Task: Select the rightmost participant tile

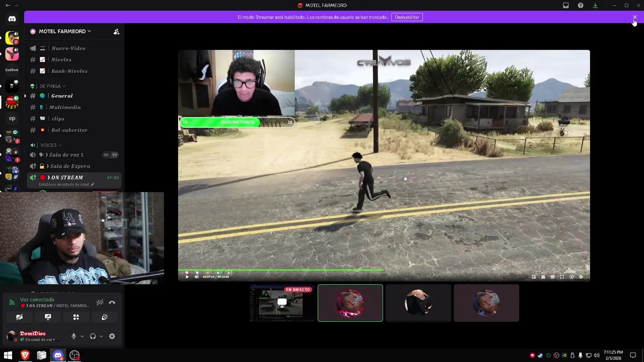Action: coord(486,303)
